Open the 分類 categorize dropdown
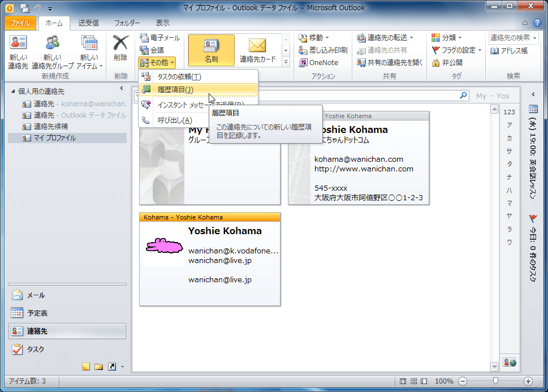Screen dimensions: 548x392 coord(447,37)
